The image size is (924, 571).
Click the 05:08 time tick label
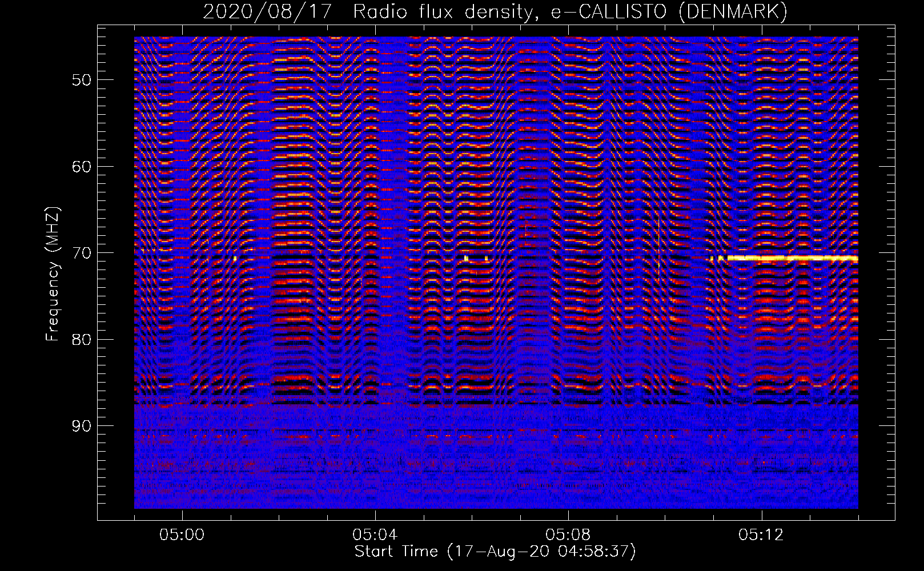(x=568, y=535)
